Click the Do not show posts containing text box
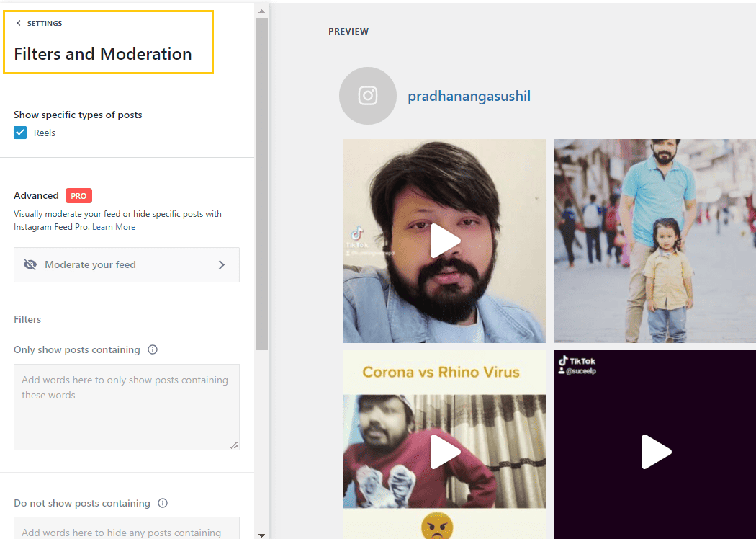 (126, 528)
